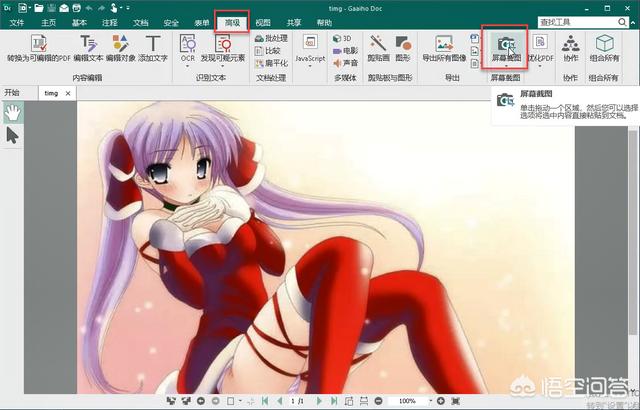The height and width of the screenshot is (410, 640).
Task: Click Export All Images icon
Action: (444, 43)
